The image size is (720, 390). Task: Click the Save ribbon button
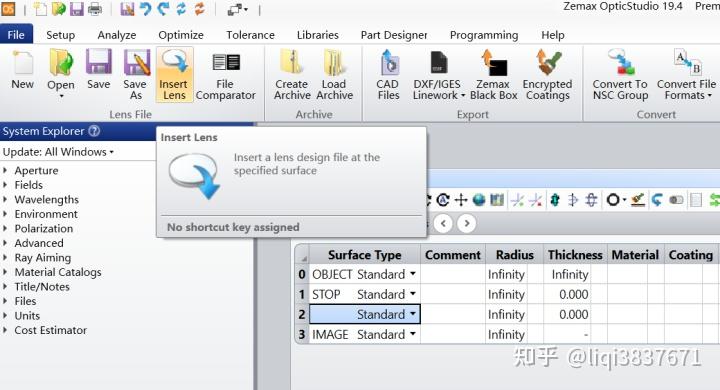99,70
